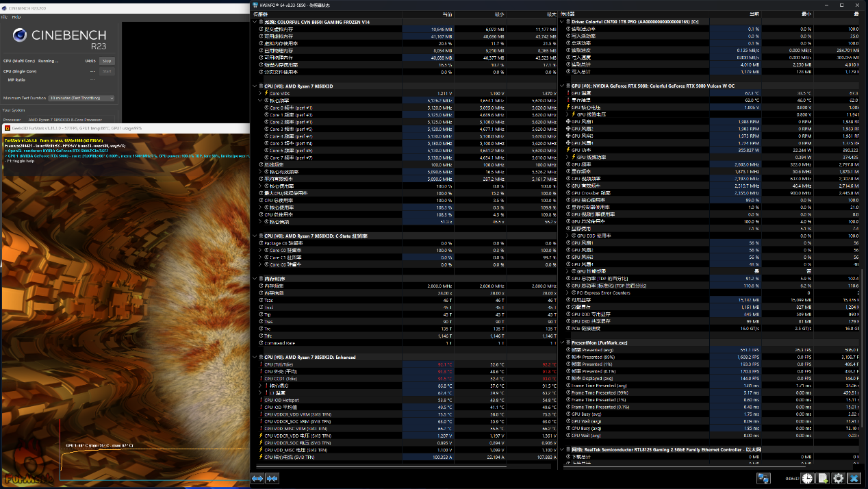
Task: Open the Help menu in Cinebench
Action: (x=16, y=16)
